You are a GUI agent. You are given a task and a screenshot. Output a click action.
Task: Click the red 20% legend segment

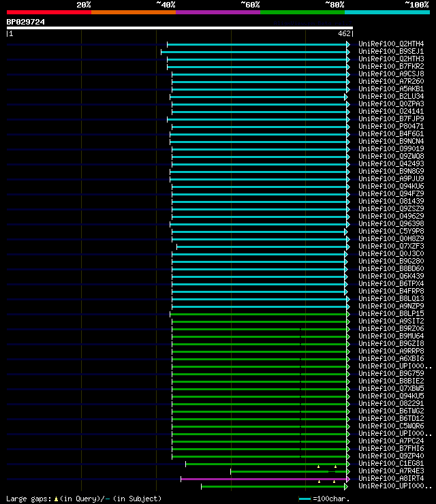[49, 12]
